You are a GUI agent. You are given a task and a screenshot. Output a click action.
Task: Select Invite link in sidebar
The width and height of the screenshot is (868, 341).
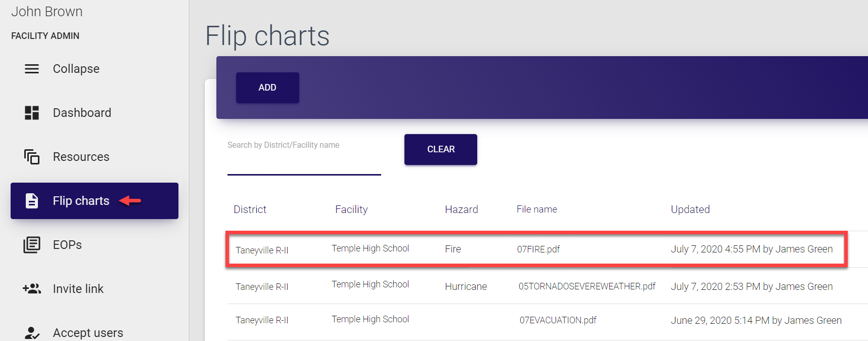click(78, 289)
